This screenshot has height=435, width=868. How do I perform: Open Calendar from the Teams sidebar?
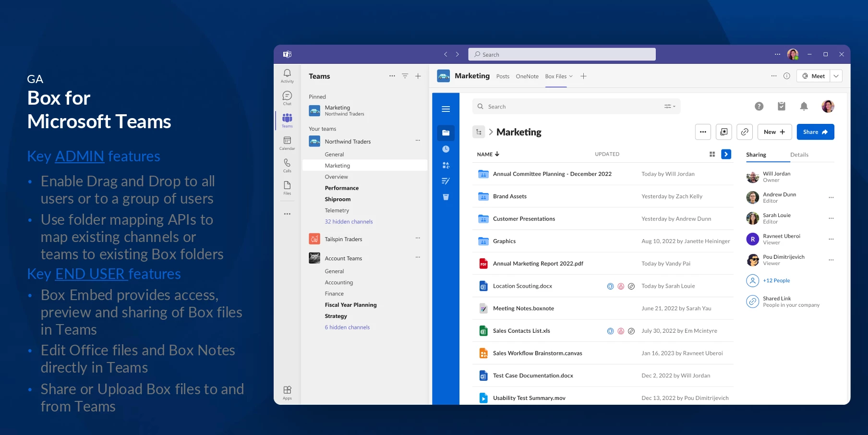tap(287, 143)
